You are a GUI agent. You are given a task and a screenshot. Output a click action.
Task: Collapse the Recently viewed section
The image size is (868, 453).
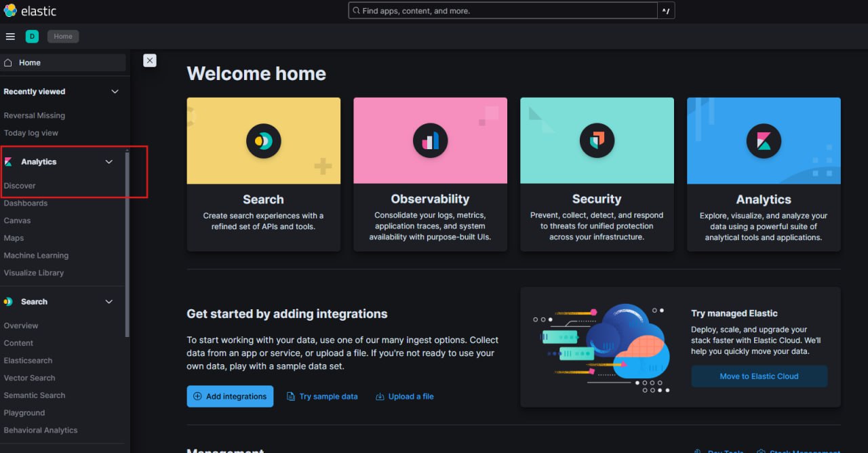pos(115,92)
